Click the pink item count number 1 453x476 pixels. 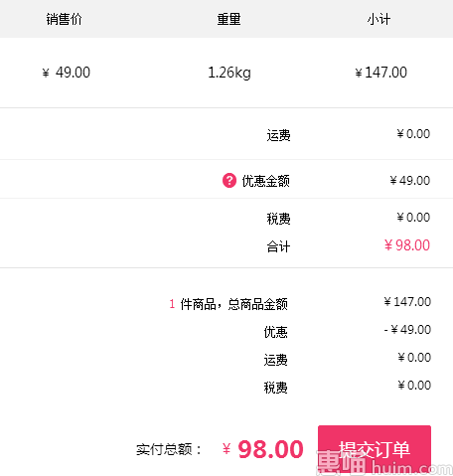[x=172, y=304]
